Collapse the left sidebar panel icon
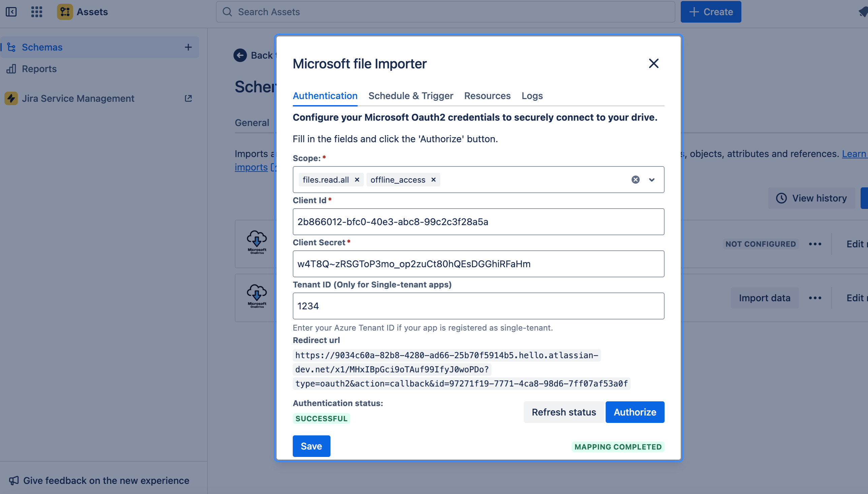The image size is (868, 494). (11, 11)
